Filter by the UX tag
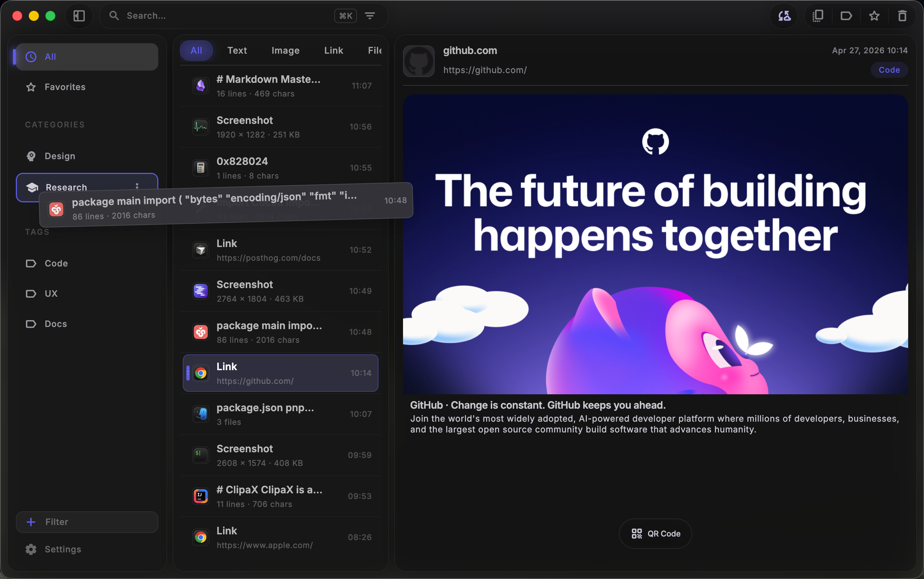 (x=87, y=294)
